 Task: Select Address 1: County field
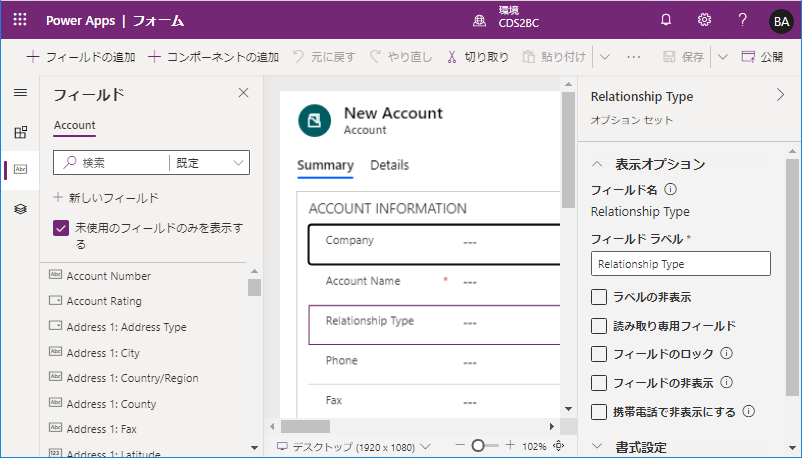(x=111, y=404)
